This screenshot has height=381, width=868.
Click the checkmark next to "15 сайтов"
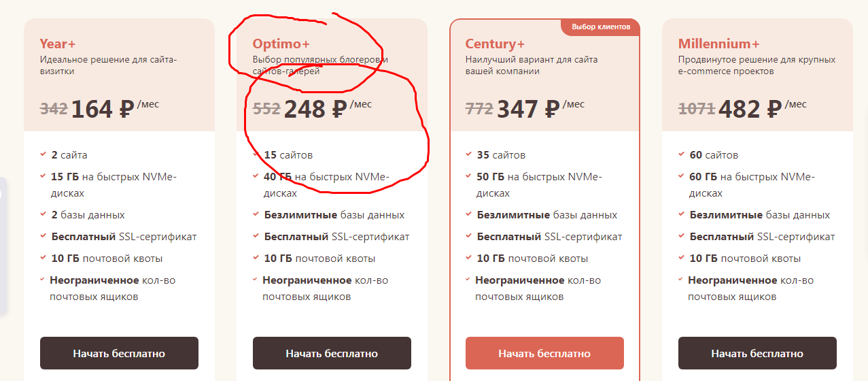[x=256, y=154]
